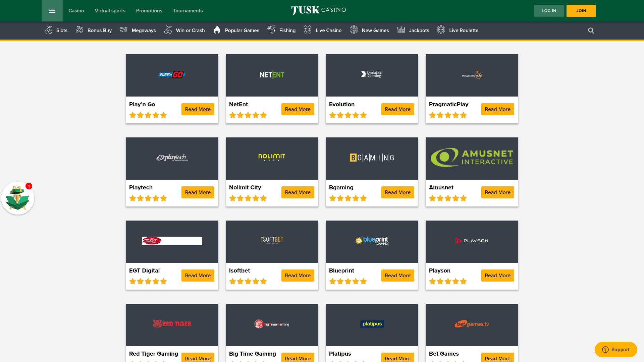The width and height of the screenshot is (644, 362).
Task: Open the Jackpots crown icon
Action: 401,30
